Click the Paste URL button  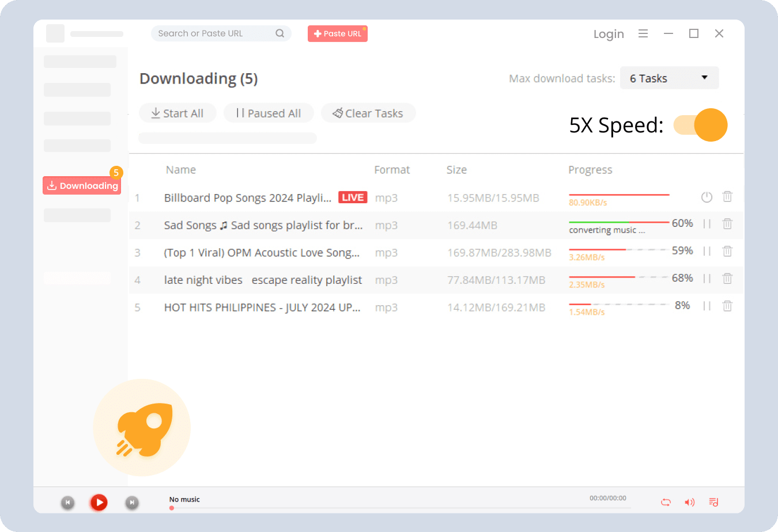[337, 33]
